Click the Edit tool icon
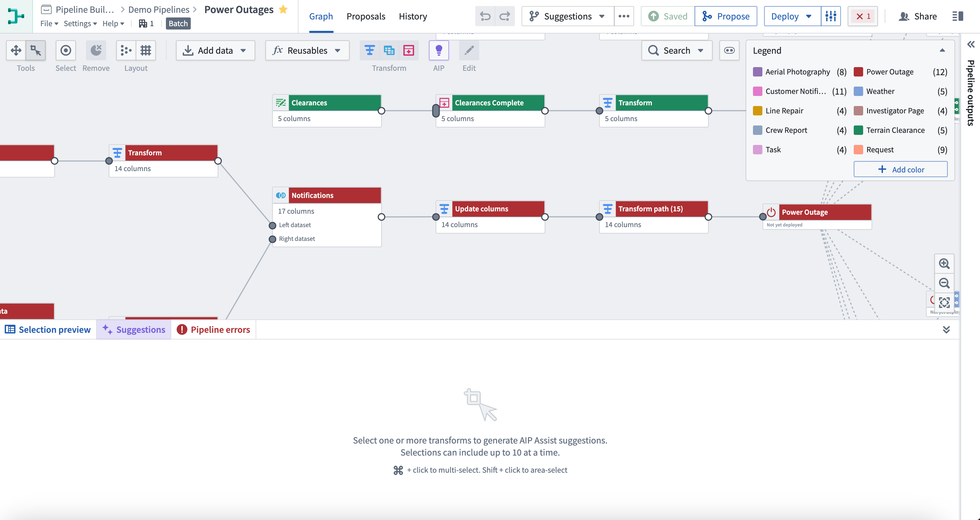Viewport: 980px width, 520px height. tap(469, 51)
